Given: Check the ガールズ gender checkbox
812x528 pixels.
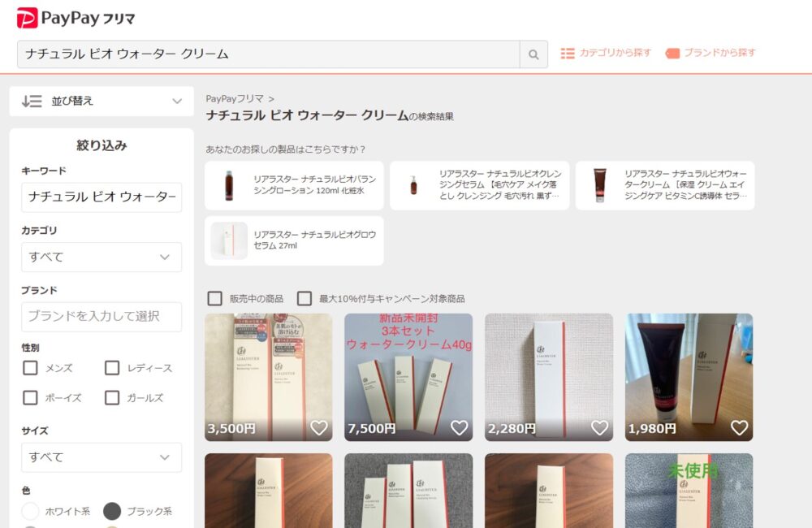Looking at the screenshot, I should tap(112, 397).
